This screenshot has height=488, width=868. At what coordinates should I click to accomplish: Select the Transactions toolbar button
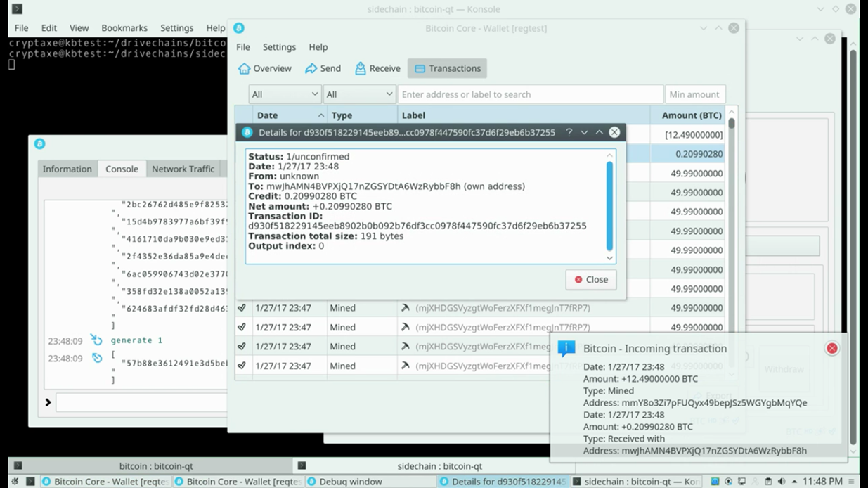(x=447, y=68)
